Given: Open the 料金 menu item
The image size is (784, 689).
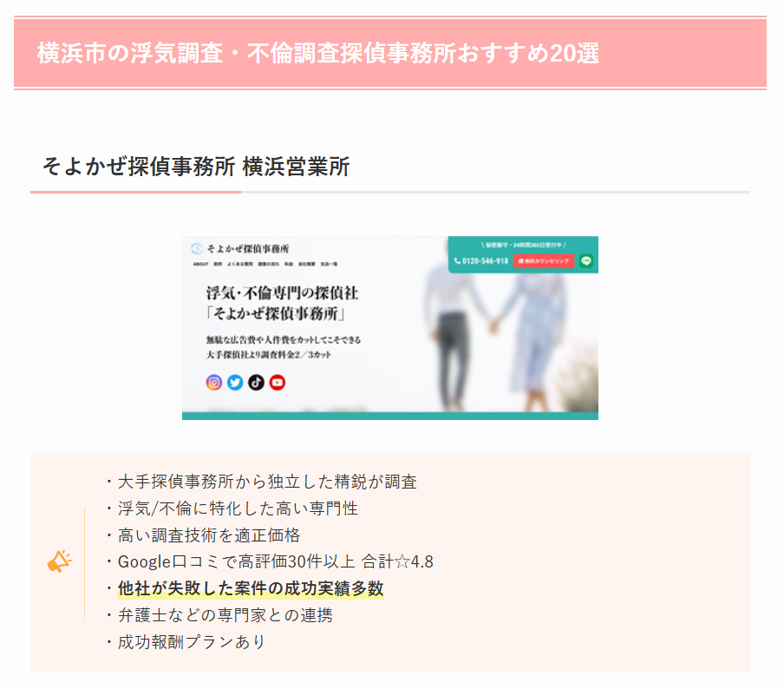Looking at the screenshot, I should click(289, 264).
